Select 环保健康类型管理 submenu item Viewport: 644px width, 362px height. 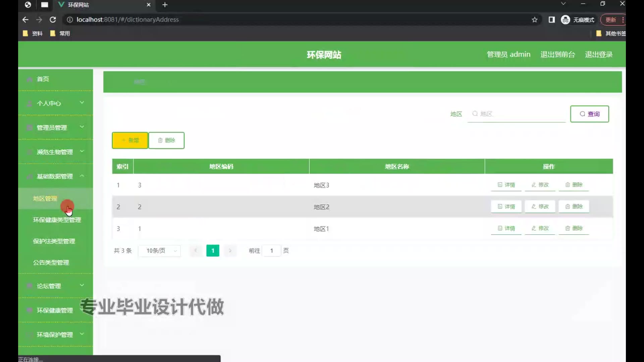(x=57, y=220)
